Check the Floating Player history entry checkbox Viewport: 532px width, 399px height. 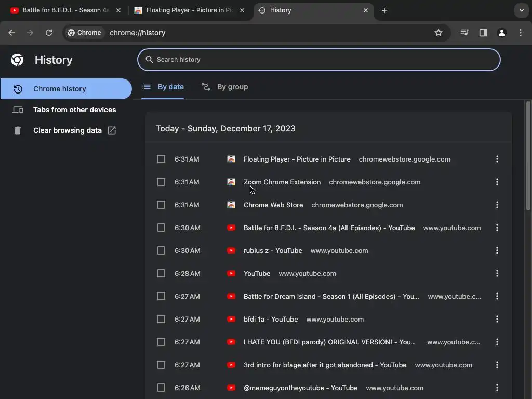pyautogui.click(x=161, y=159)
